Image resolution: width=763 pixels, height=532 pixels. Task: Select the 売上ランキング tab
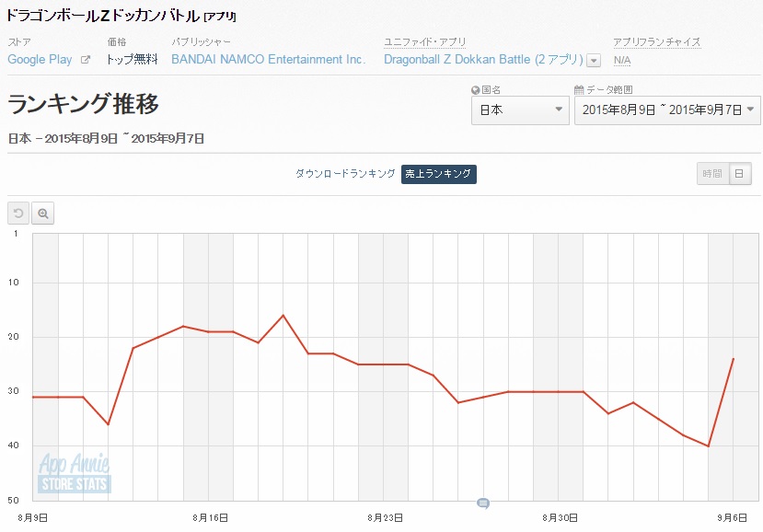point(438,174)
